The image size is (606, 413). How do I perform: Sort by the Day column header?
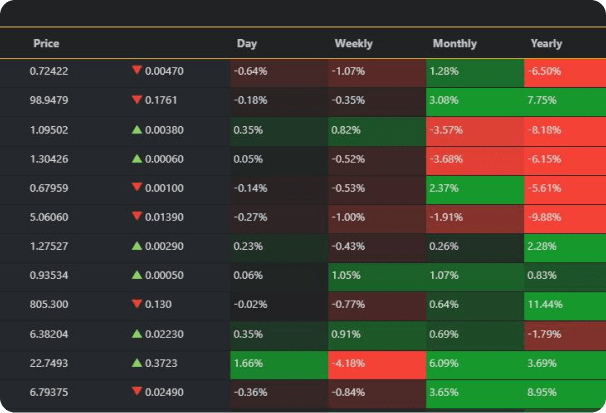[247, 43]
